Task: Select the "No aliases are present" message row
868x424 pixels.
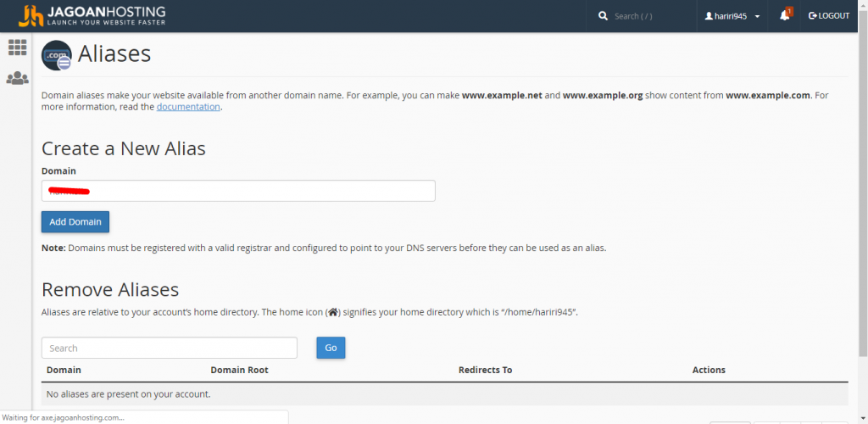Action: (x=444, y=394)
